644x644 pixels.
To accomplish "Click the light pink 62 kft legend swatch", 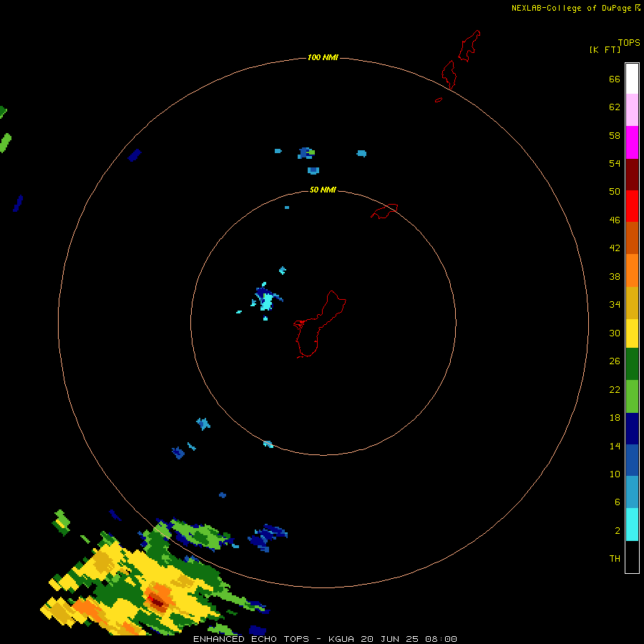I will click(632, 109).
